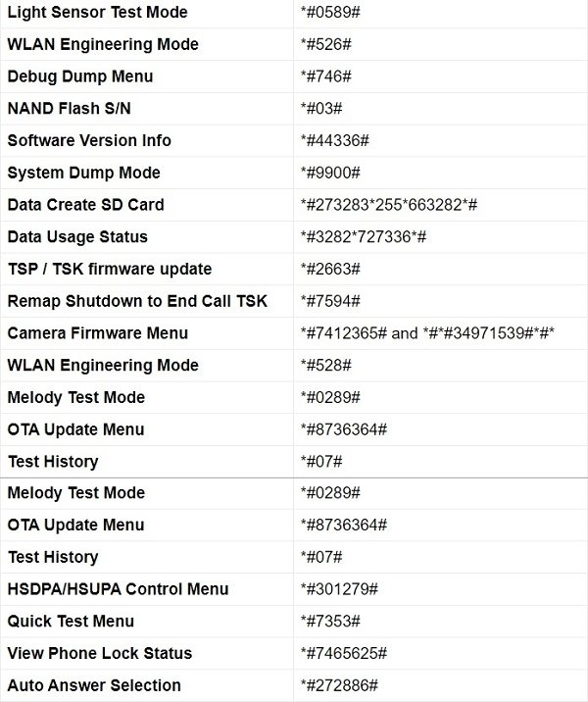Select the *#528# WLAN Engineering code
The image size is (588, 702).
point(325,366)
